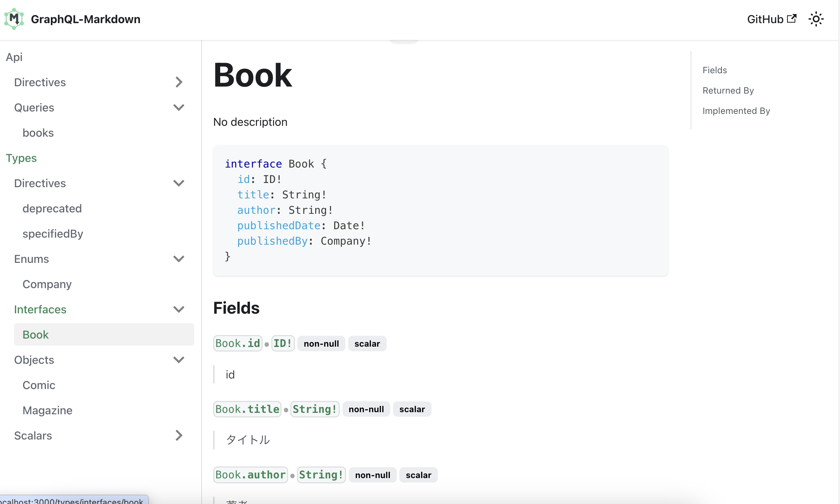Expand the Scalars section arrow
The width and height of the screenshot is (840, 504).
click(179, 435)
